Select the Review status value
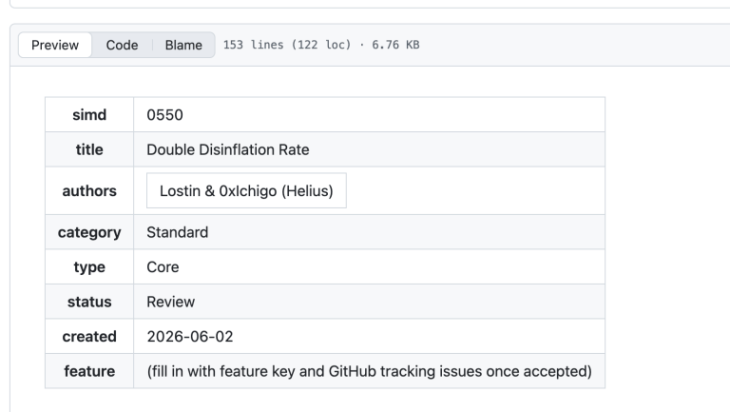The width and height of the screenshot is (730, 412). coord(170,302)
